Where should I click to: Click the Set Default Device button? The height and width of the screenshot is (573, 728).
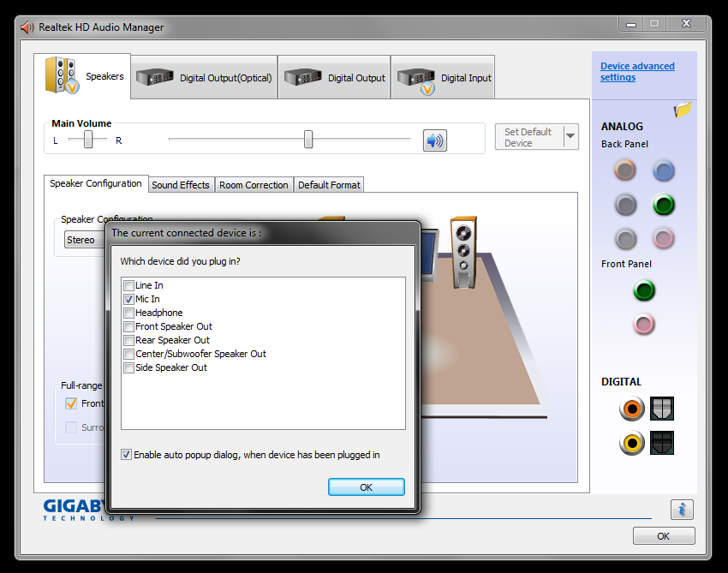pos(529,137)
